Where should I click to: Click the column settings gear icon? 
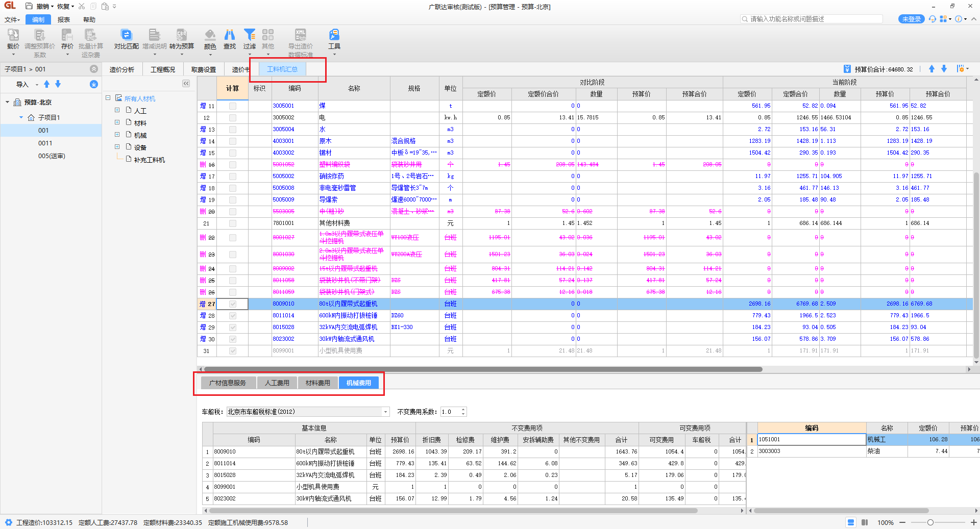point(960,69)
